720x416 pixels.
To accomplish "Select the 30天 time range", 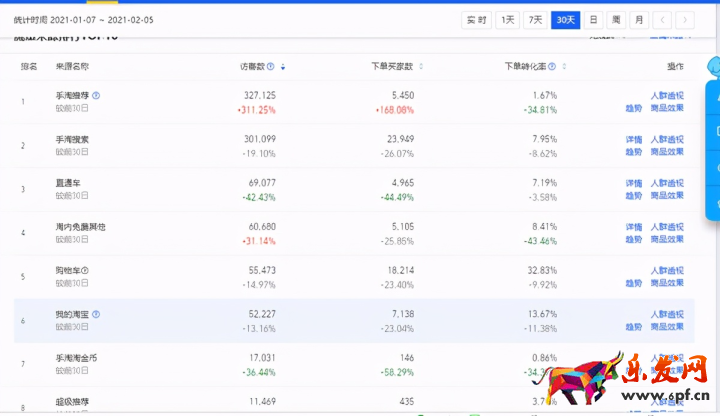I will click(x=566, y=20).
